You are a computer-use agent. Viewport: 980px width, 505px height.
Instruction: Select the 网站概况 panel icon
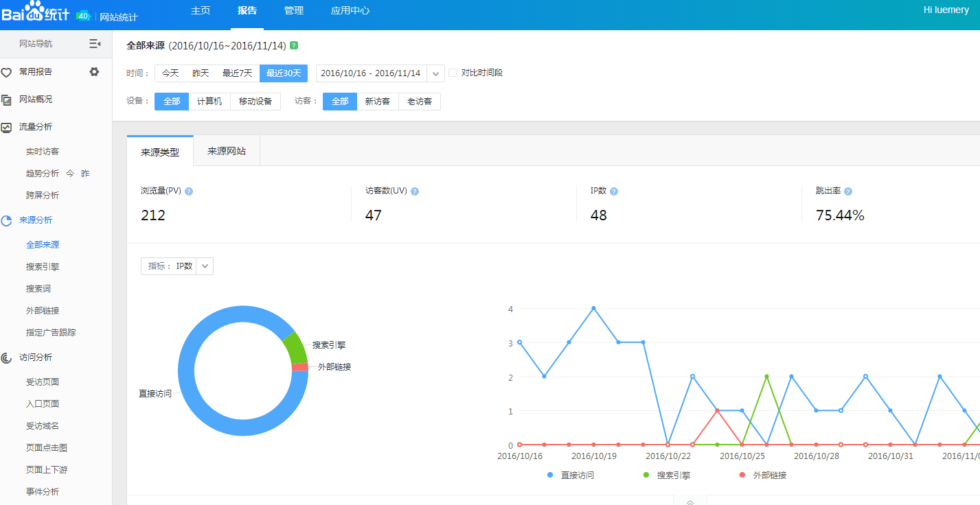pyautogui.click(x=7, y=99)
